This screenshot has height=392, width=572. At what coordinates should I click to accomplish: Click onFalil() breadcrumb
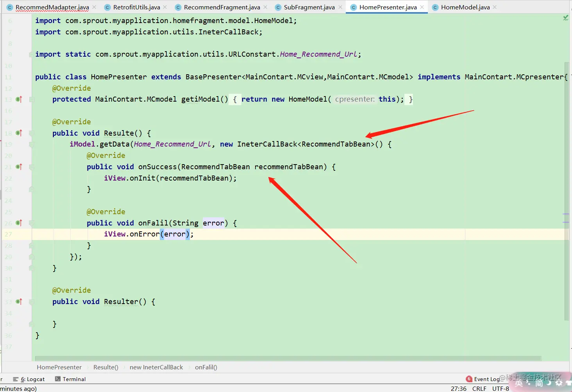click(206, 367)
